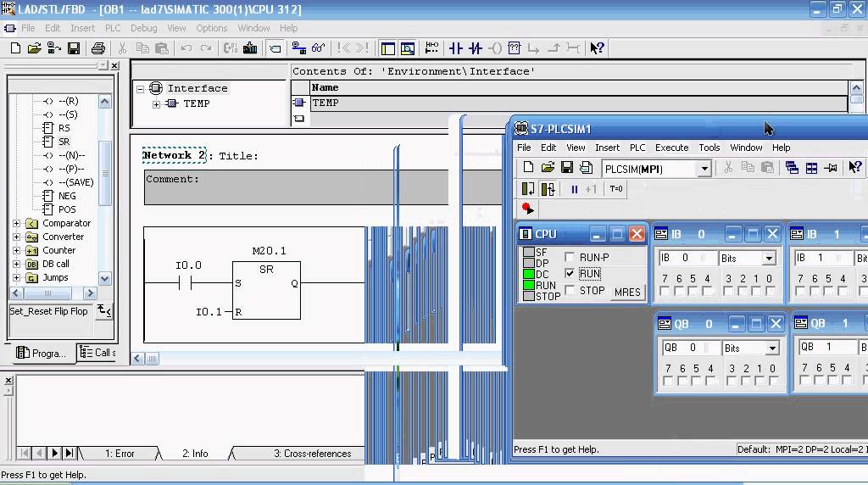Switch to Program elements tab
This screenshot has width=868, height=485.
41,353
